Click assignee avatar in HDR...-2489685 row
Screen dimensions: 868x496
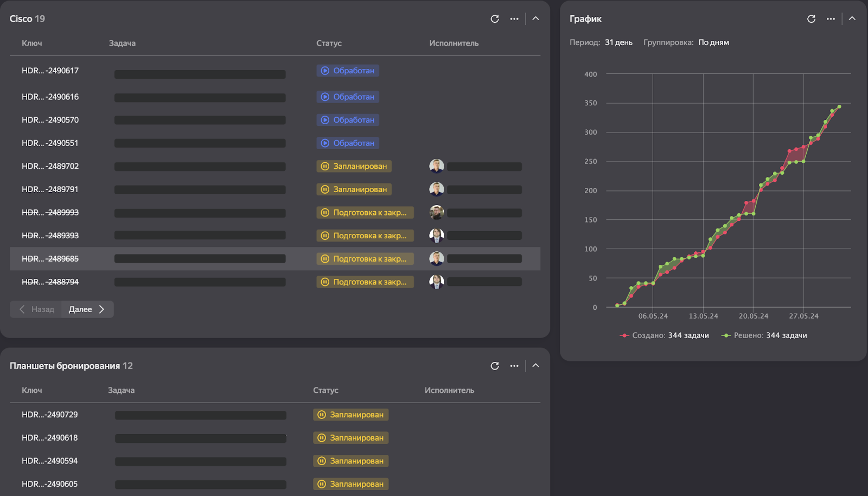click(437, 259)
